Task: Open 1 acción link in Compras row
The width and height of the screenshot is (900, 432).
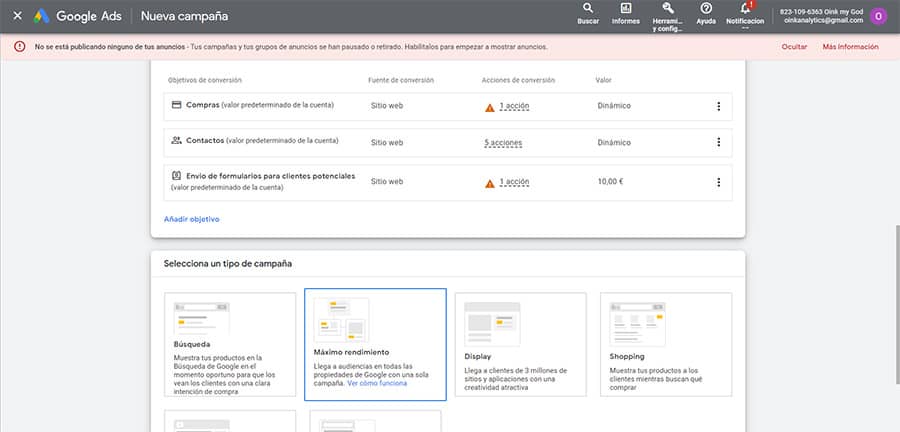Action: coord(514,106)
